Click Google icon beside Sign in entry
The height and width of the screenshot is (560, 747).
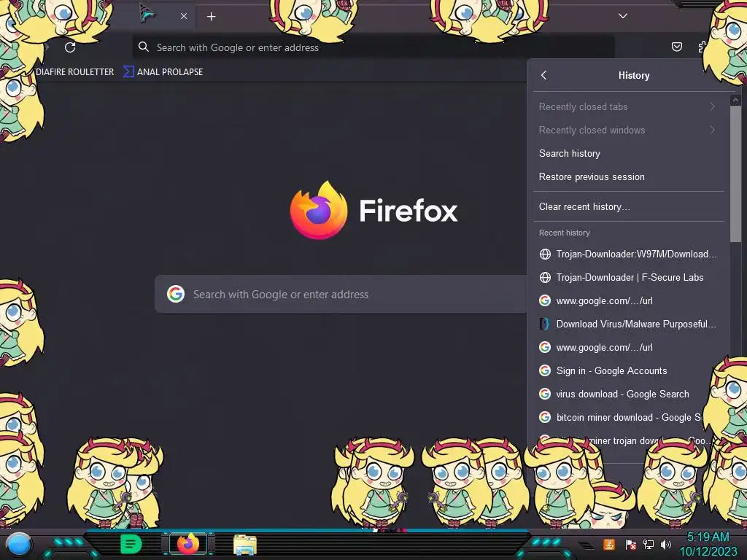pos(545,370)
